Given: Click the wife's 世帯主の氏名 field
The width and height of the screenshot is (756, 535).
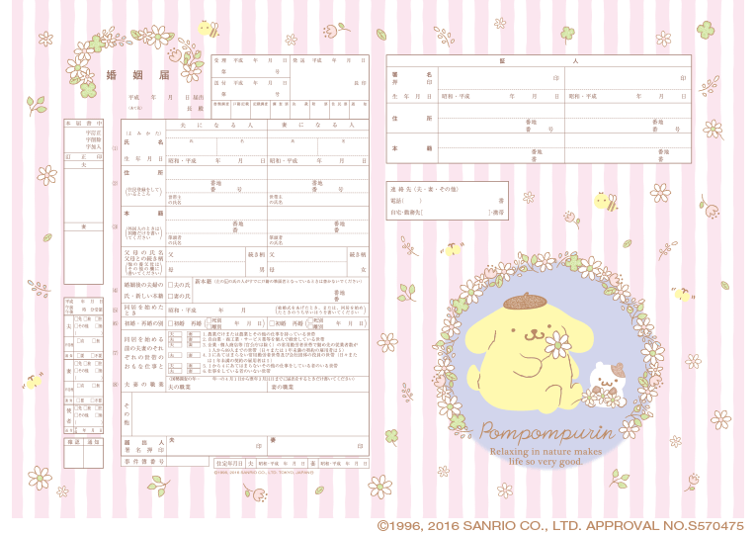Looking at the screenshot, I should coord(318,200).
